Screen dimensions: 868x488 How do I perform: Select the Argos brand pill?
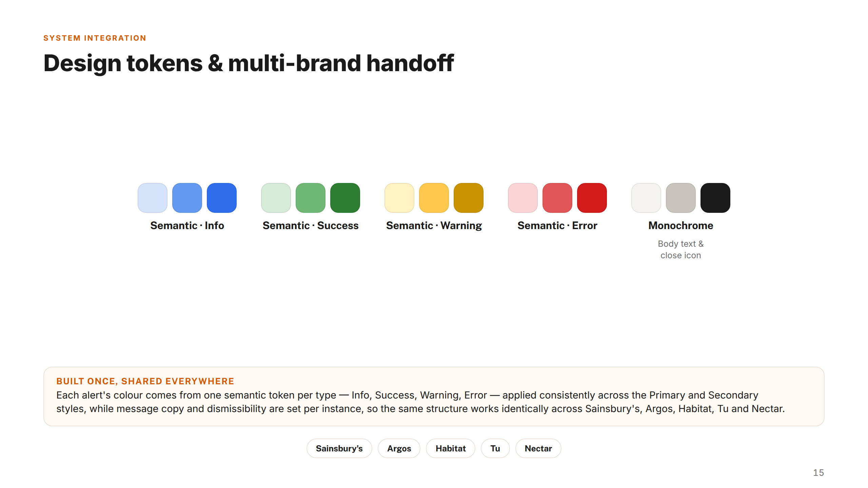click(x=399, y=448)
